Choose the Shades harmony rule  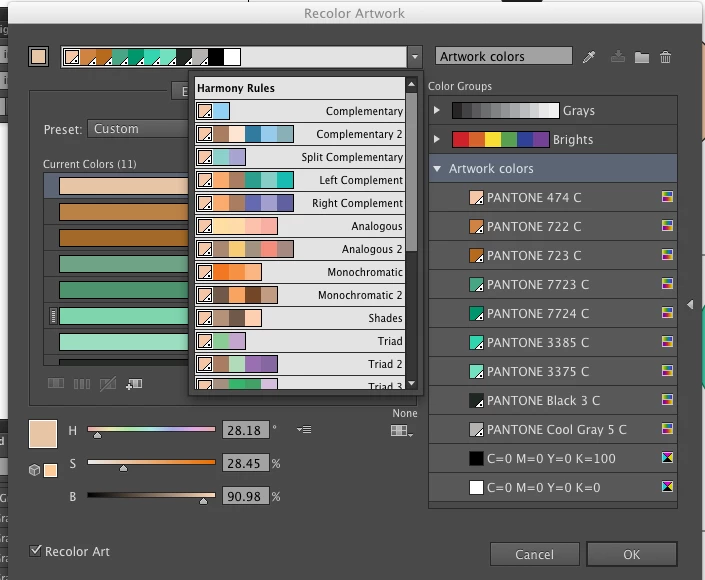click(x=300, y=318)
